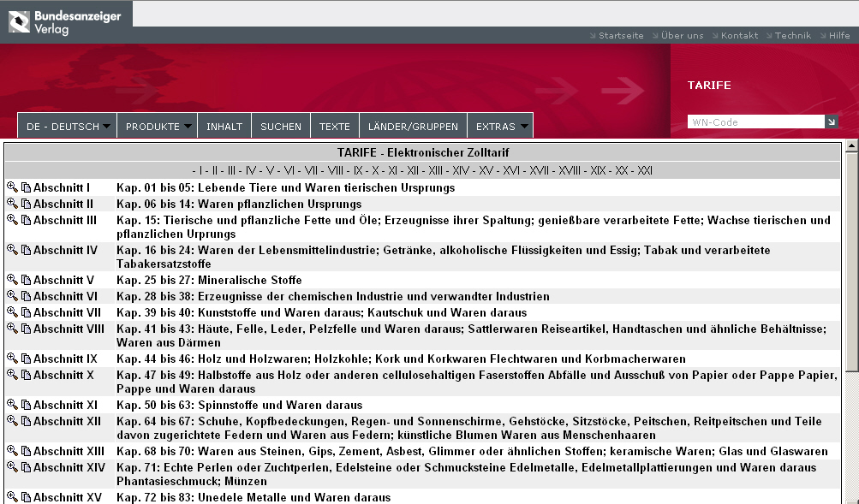Click the magnifier icon for Abschnitt IX

[12, 359]
